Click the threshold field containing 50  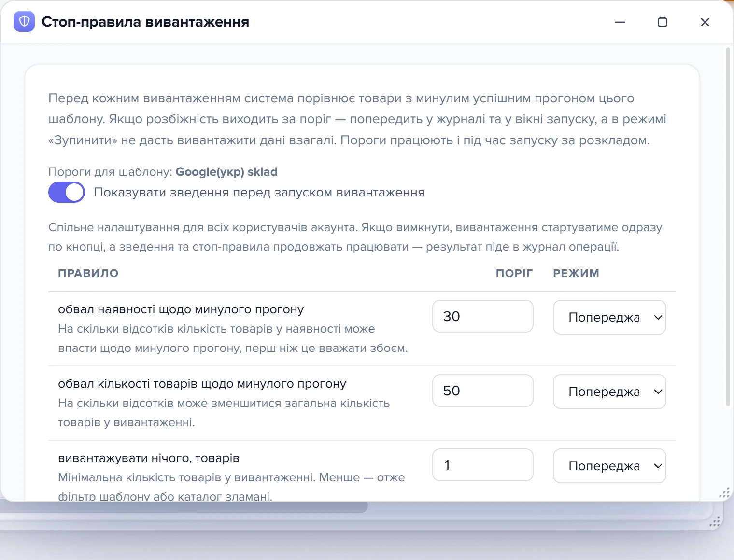(483, 391)
